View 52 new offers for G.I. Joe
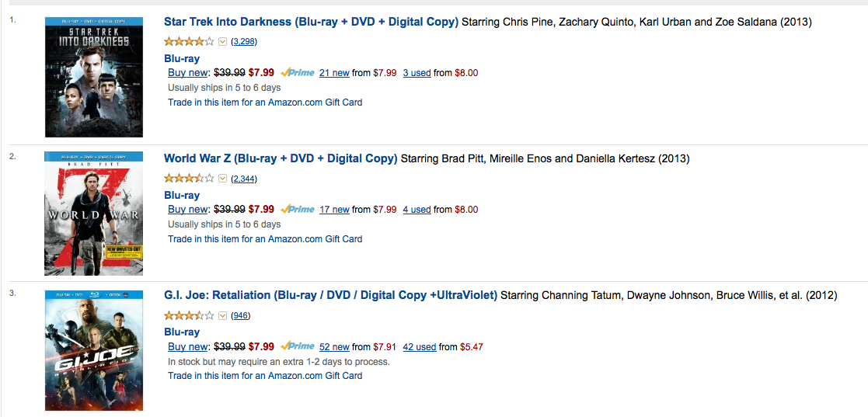 coord(334,347)
